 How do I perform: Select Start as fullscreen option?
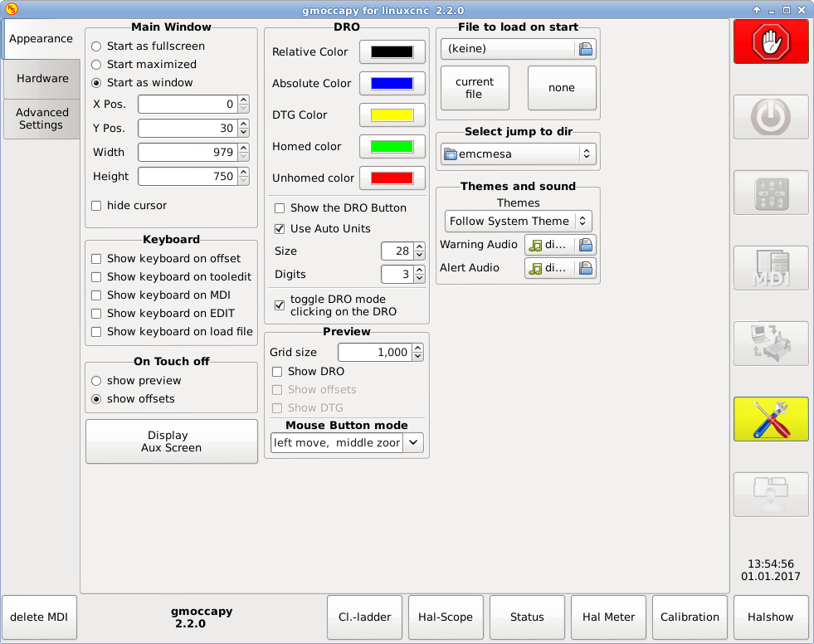coord(148,46)
